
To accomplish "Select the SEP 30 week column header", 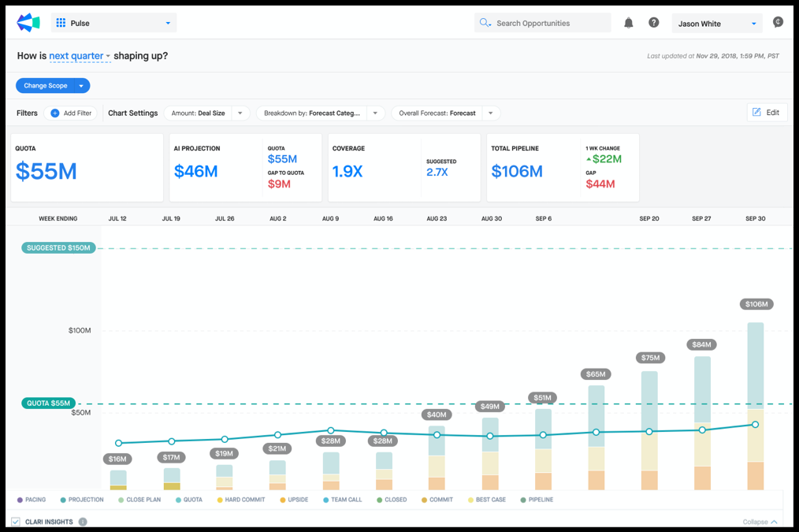I will point(755,218).
